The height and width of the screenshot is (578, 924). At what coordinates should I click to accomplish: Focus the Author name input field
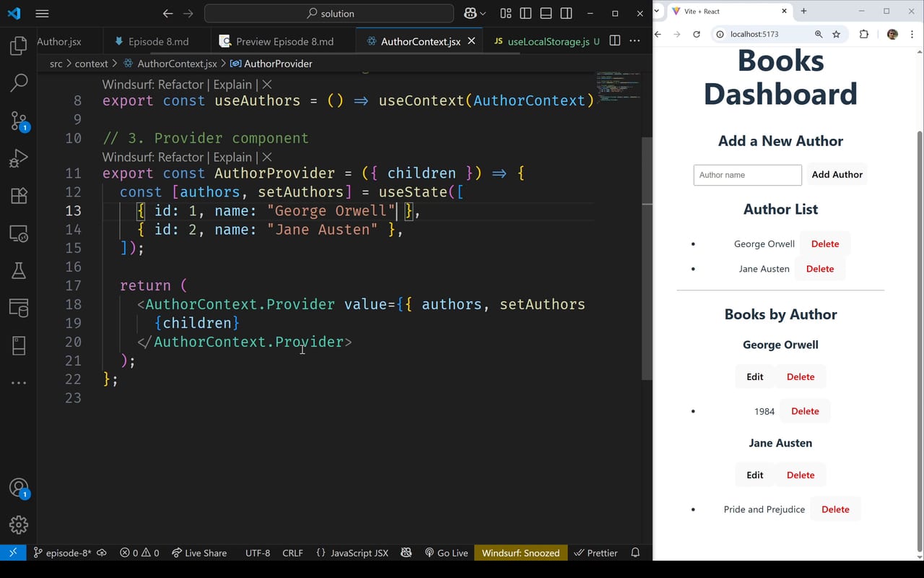point(748,175)
